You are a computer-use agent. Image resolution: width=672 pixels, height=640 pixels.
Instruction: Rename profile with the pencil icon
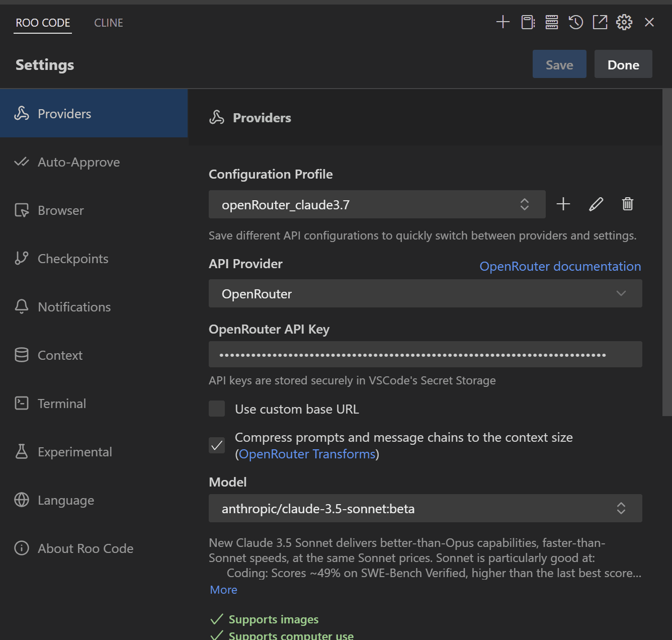(596, 204)
